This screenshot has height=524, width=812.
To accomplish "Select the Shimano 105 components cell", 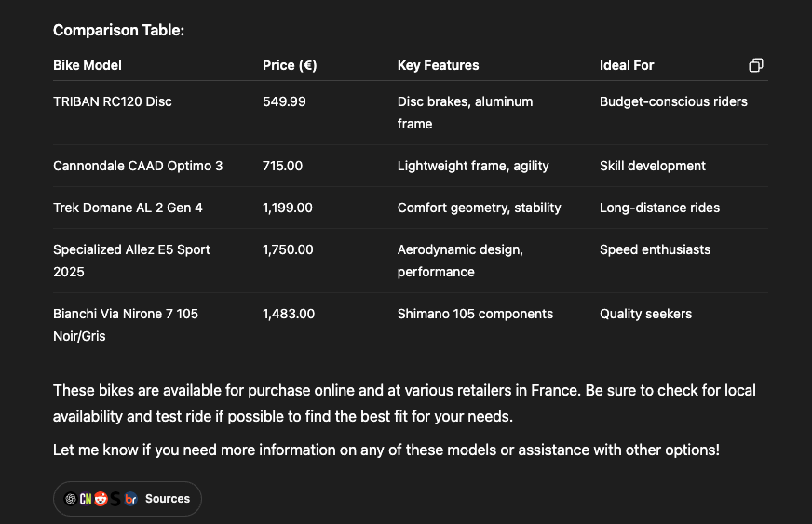I will tap(476, 314).
